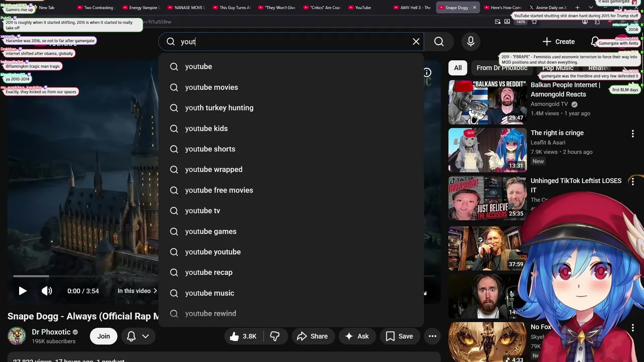Select the 'Pop Music' filter chip
The image size is (644, 362).
pos(557,68)
